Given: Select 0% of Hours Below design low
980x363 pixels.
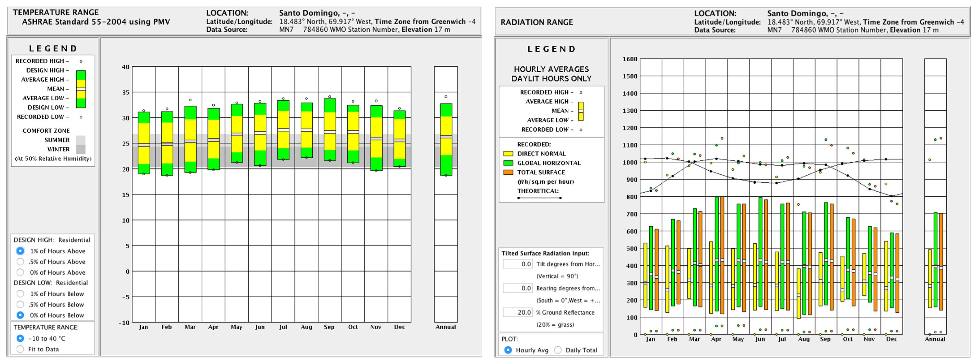Looking at the screenshot, I should (21, 315).
